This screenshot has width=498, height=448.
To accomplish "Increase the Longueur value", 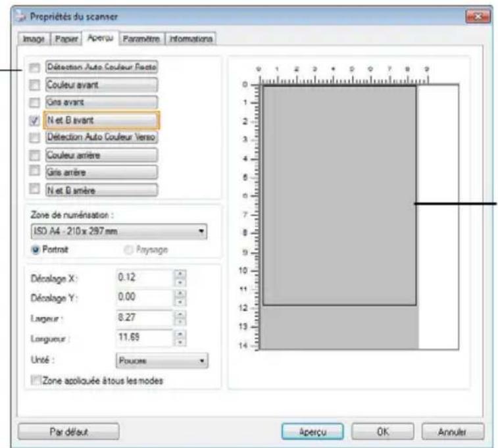I will 180,334.
